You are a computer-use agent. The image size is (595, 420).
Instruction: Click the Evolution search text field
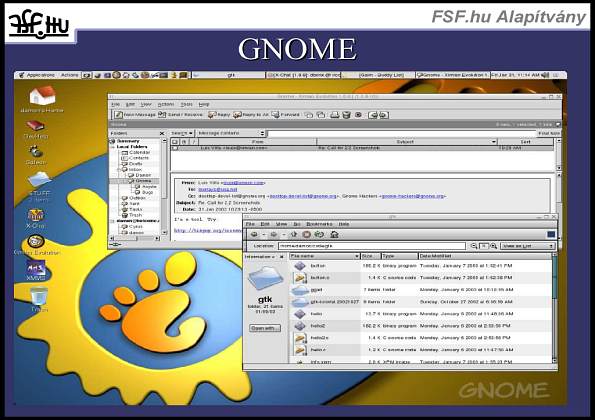(401, 133)
